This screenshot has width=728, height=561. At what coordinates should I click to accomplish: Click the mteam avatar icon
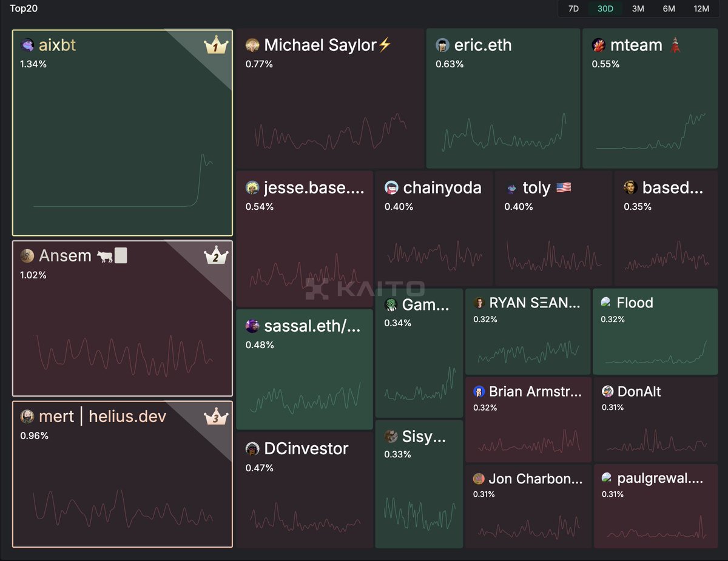pos(599,45)
